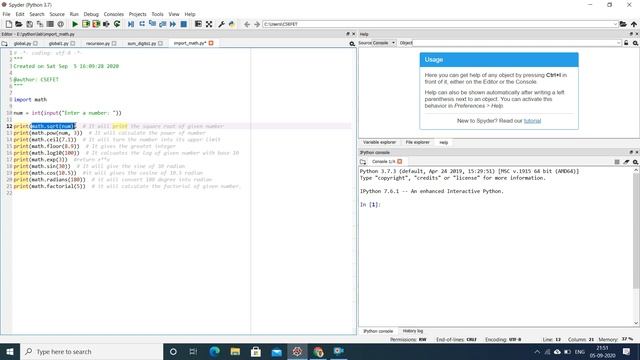Switch to File explorer tab

click(418, 142)
